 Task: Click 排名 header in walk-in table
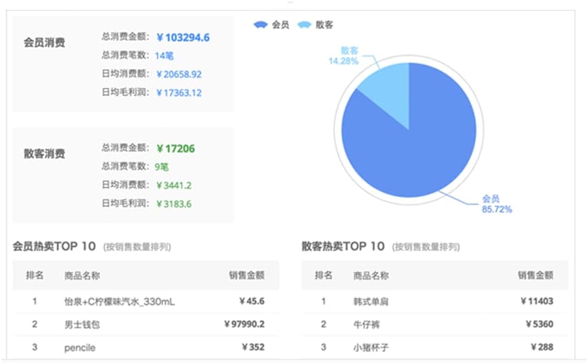pos(323,275)
